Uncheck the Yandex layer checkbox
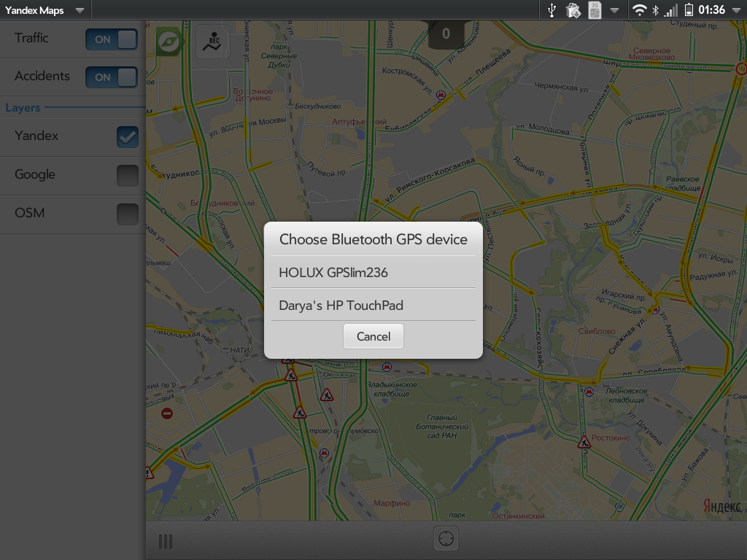The width and height of the screenshot is (747, 560). [128, 136]
